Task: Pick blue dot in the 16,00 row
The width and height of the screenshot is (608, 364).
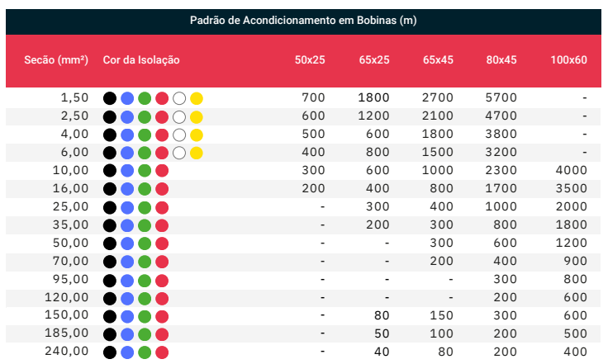Action: pyautogui.click(x=127, y=189)
